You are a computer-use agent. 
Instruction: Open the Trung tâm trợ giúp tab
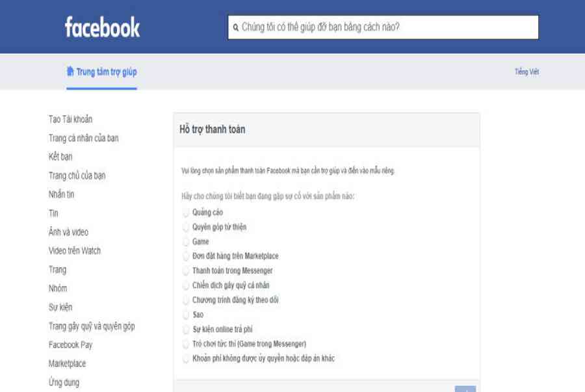click(x=106, y=72)
